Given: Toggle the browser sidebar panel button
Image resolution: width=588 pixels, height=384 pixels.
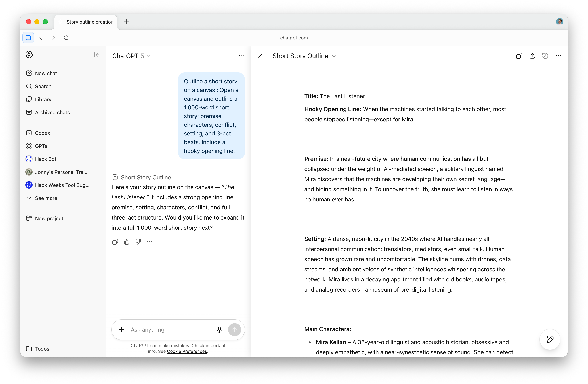Looking at the screenshot, I should 28,37.
